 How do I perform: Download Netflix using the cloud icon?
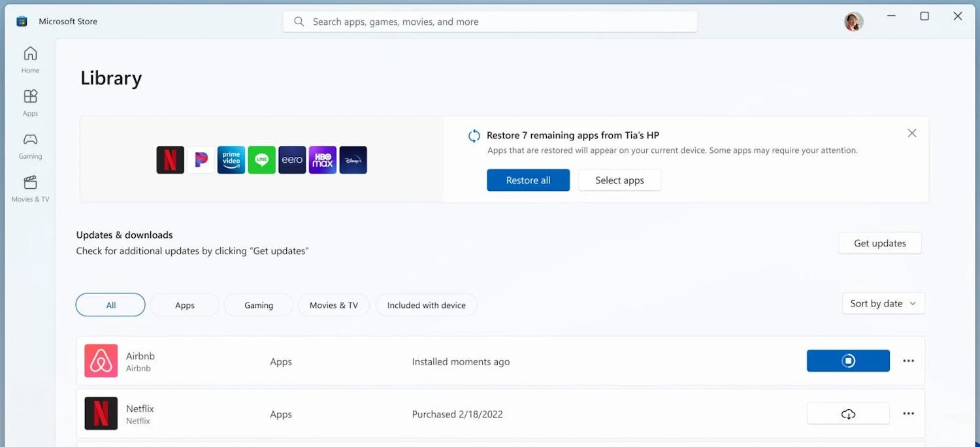pos(848,413)
